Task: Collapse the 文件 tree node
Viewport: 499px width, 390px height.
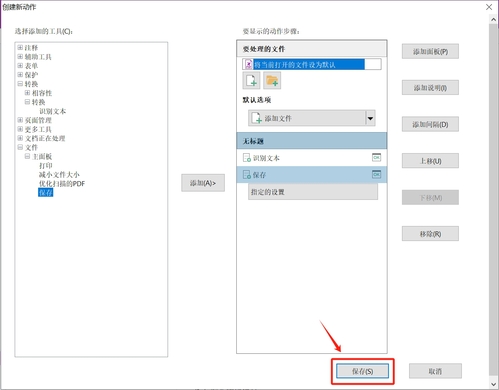Action: [x=20, y=147]
